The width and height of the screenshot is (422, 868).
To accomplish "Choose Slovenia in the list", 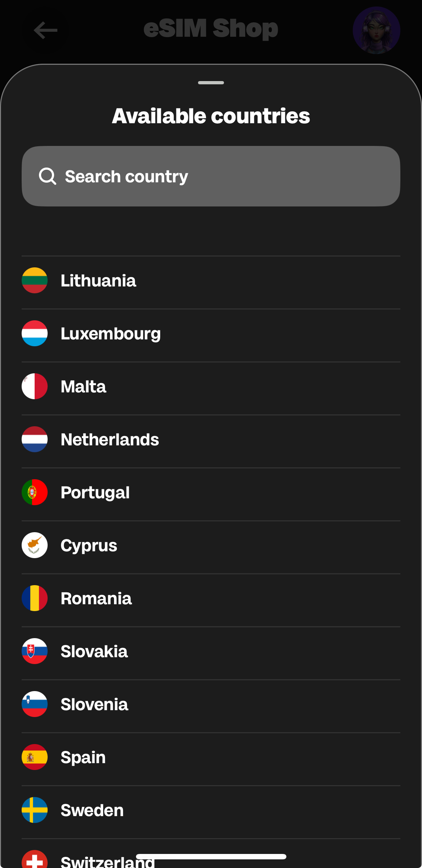I will point(94,704).
